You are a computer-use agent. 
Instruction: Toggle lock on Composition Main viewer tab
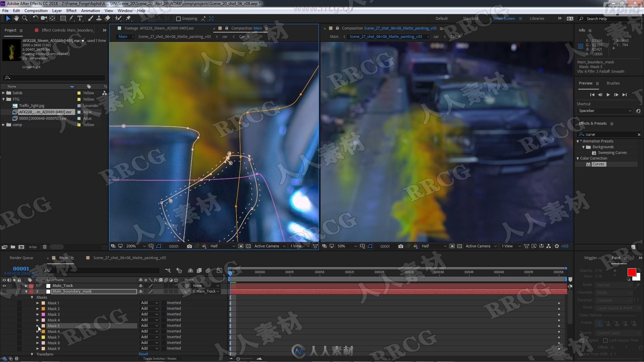pyautogui.click(x=227, y=28)
